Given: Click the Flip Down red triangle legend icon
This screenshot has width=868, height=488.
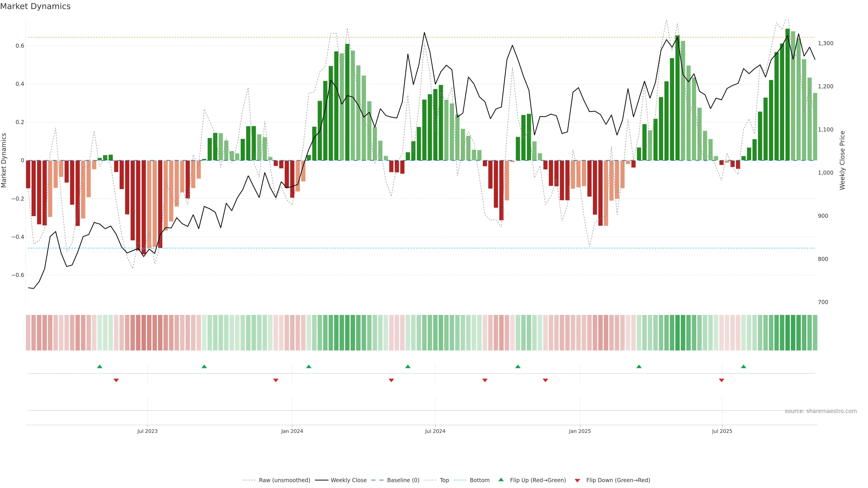Looking at the screenshot, I should coord(577,480).
